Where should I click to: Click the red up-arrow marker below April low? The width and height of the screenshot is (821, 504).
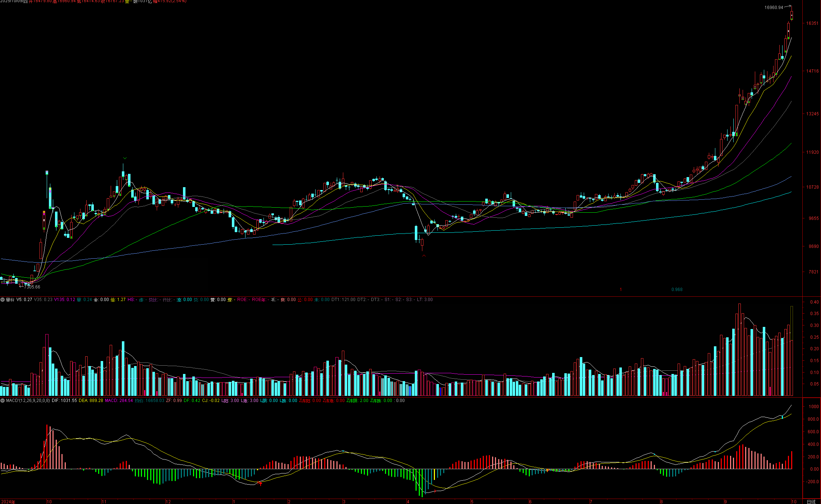pos(424,256)
